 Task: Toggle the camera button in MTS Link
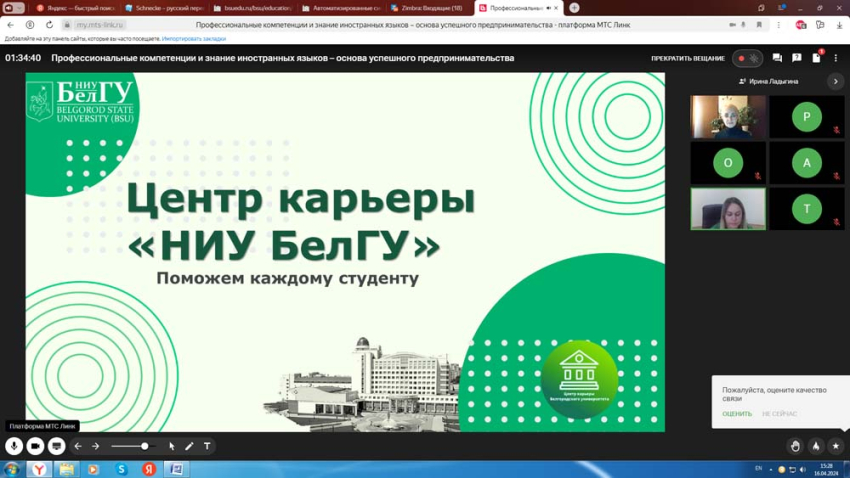pos(35,446)
